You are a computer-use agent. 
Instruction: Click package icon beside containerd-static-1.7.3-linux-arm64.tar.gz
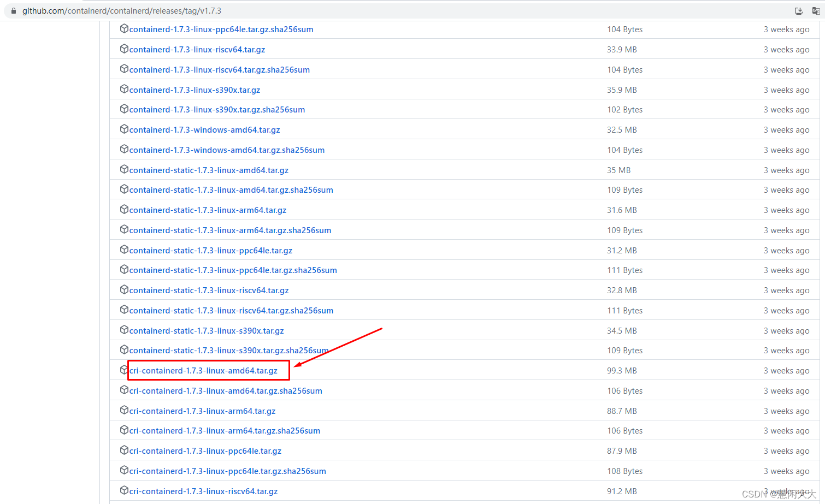pos(124,209)
